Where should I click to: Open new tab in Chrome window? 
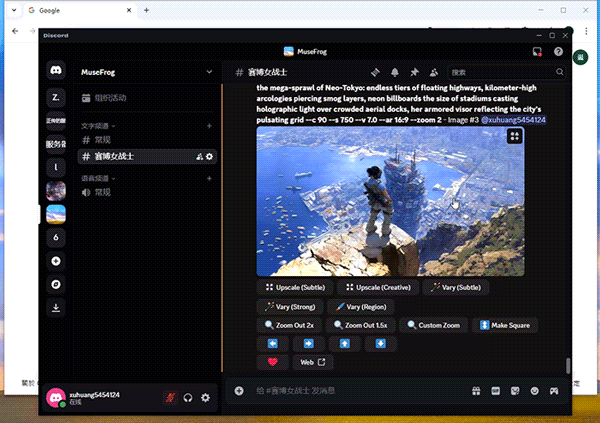[146, 10]
